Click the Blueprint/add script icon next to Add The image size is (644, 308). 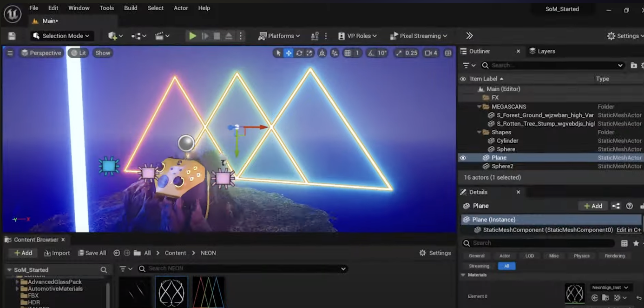[x=616, y=206]
